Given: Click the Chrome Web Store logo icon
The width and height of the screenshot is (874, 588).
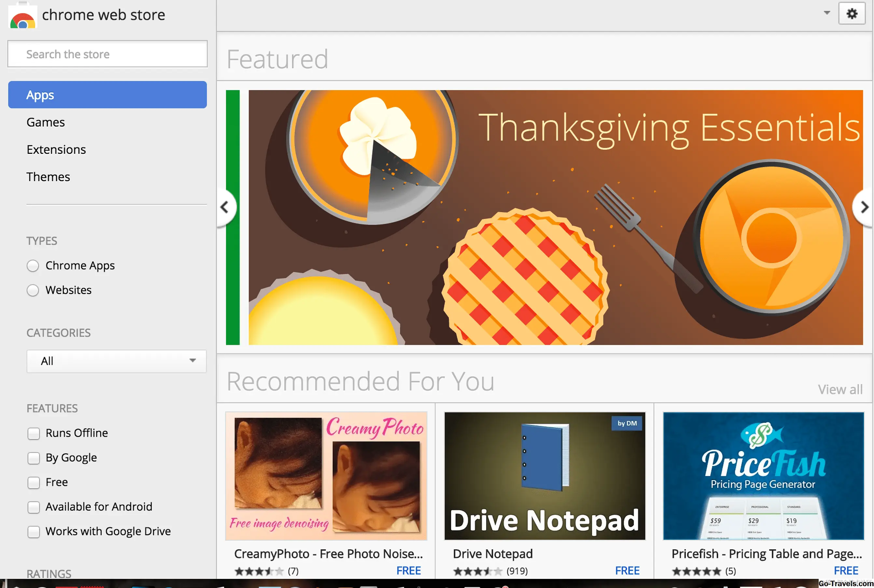Looking at the screenshot, I should (22, 17).
